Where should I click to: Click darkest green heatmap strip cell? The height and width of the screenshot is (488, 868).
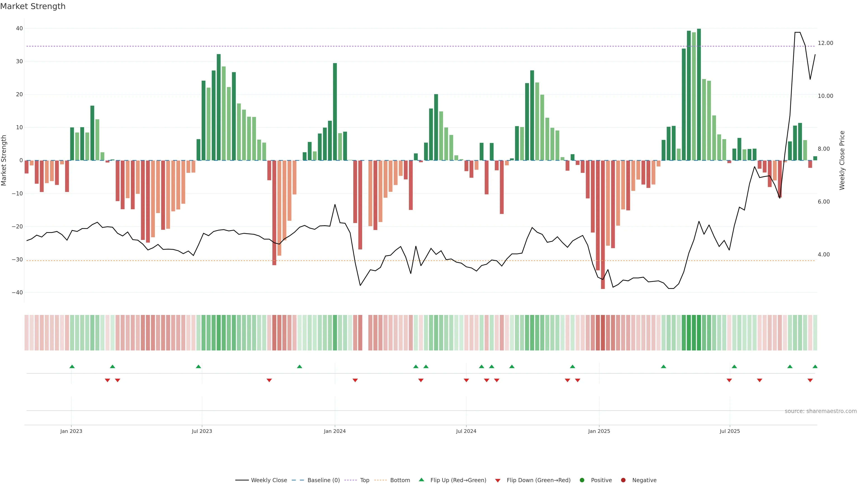pyautogui.click(x=699, y=333)
